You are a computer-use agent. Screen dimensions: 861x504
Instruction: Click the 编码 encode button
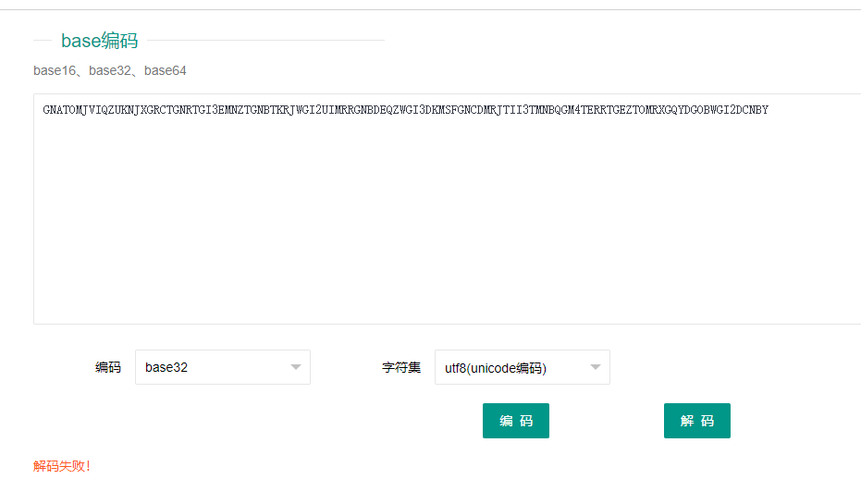pos(516,421)
